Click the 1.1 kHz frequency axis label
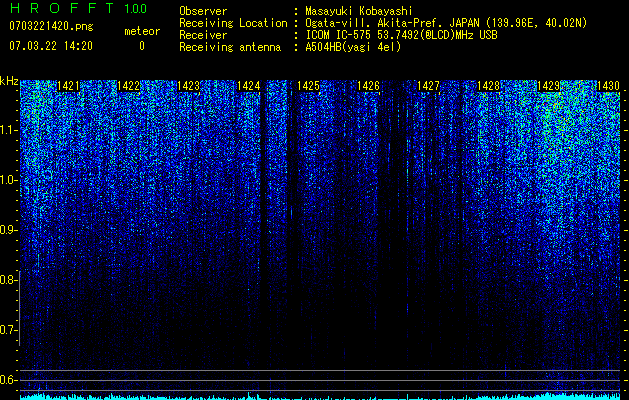Image resolution: width=629 pixels, height=400 pixels. (x=8, y=130)
